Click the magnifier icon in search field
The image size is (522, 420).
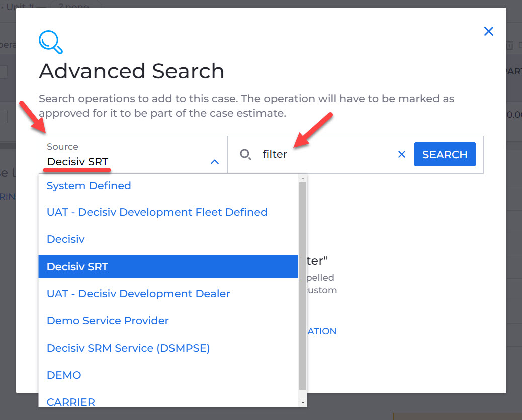pyautogui.click(x=246, y=154)
